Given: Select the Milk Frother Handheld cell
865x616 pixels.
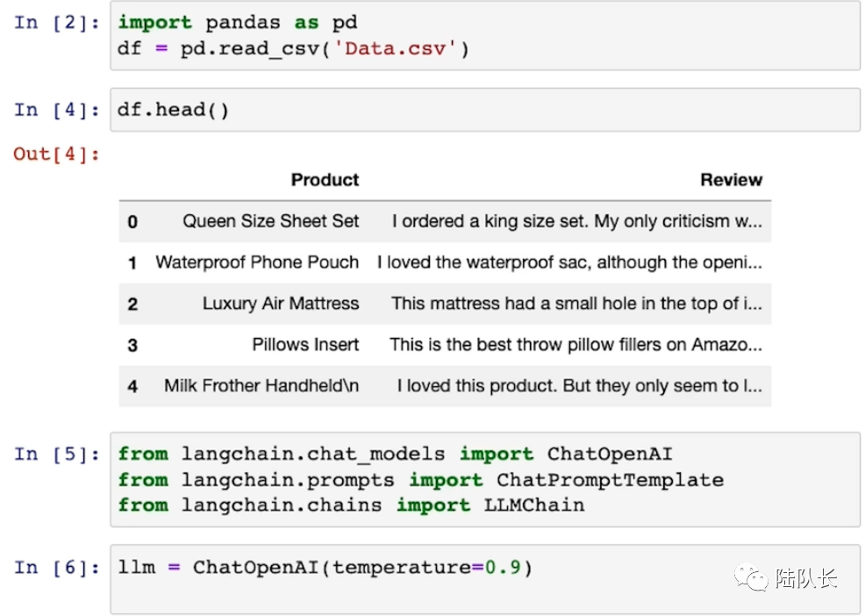Looking at the screenshot, I should pos(261,386).
